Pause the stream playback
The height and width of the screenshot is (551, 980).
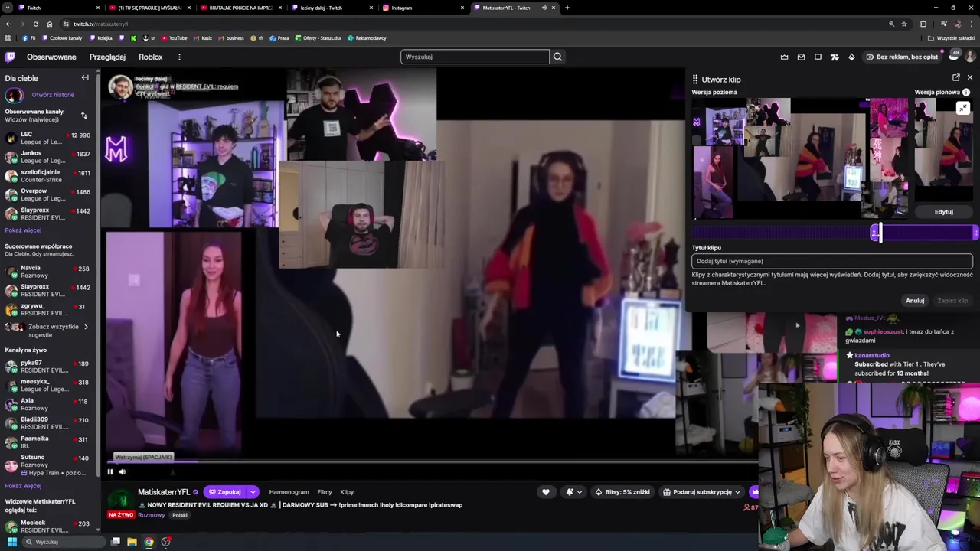click(x=110, y=471)
